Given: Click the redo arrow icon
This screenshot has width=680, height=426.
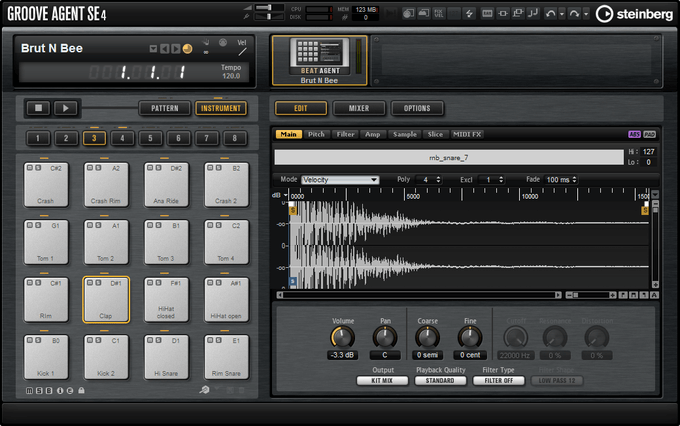Looking at the screenshot, I should coord(574,14).
